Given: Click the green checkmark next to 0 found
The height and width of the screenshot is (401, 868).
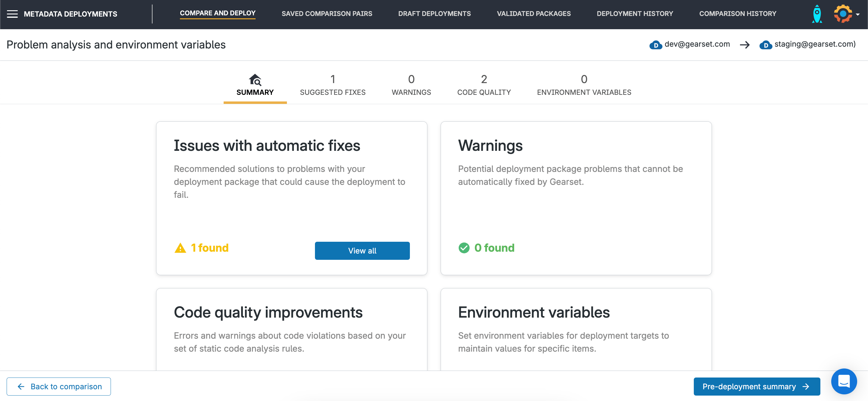Looking at the screenshot, I should [x=464, y=248].
